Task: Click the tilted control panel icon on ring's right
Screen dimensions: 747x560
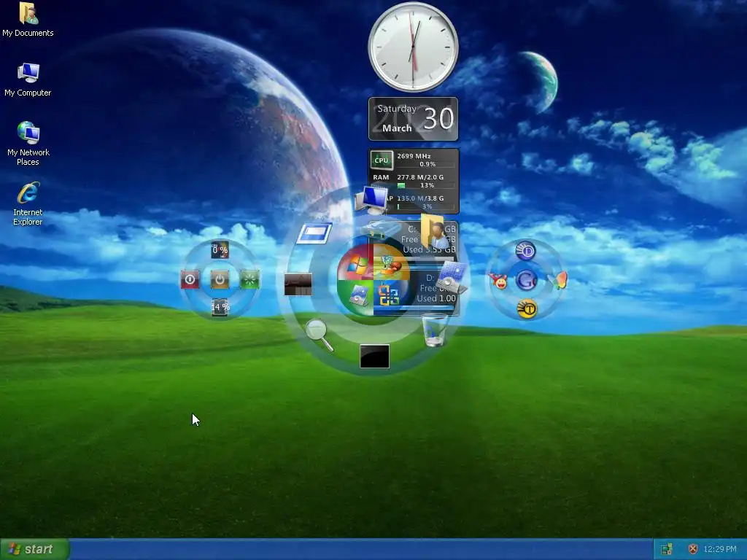Action: [452, 277]
